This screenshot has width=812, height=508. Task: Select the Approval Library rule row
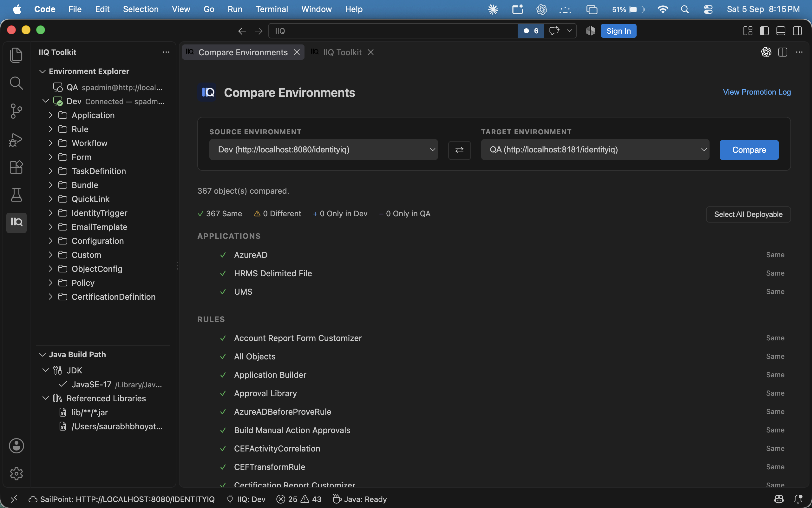pyautogui.click(x=494, y=393)
